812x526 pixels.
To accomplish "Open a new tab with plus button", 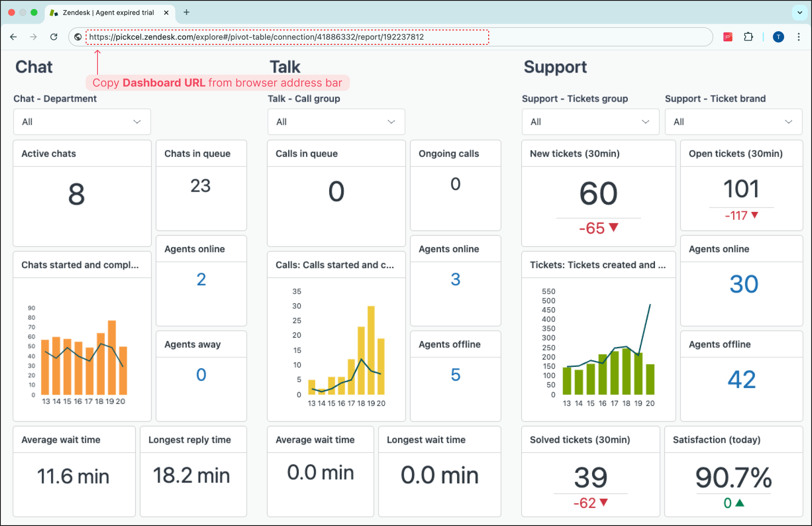I will (x=187, y=12).
